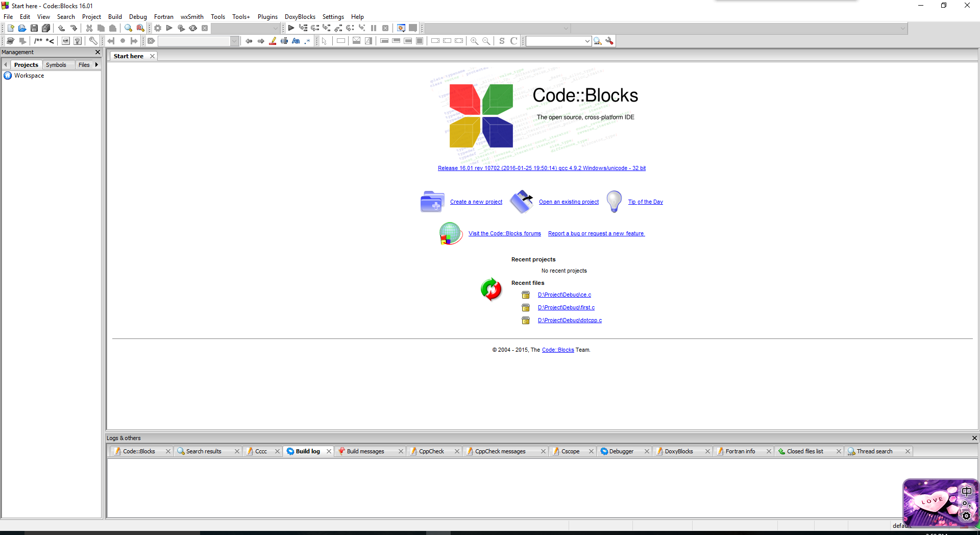Viewport: 980px width, 535px height.
Task: Click the Highlight occurrences pen icon
Action: click(274, 41)
